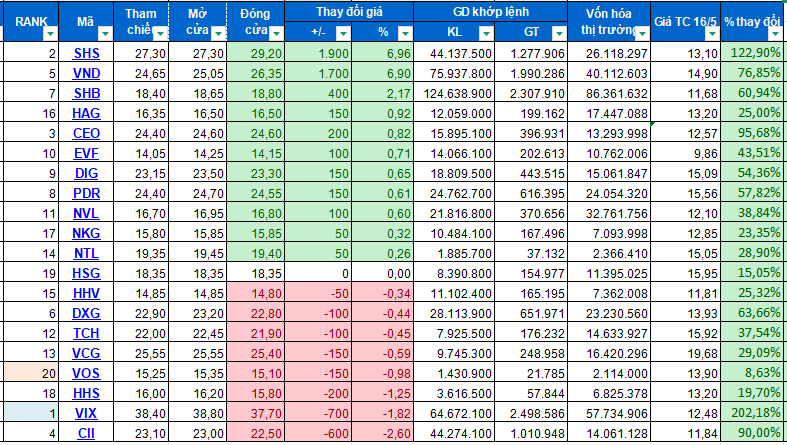Screen dimensions: 787x445
Task: Open the Tham chiếu filter dropdown
Action: (x=160, y=34)
